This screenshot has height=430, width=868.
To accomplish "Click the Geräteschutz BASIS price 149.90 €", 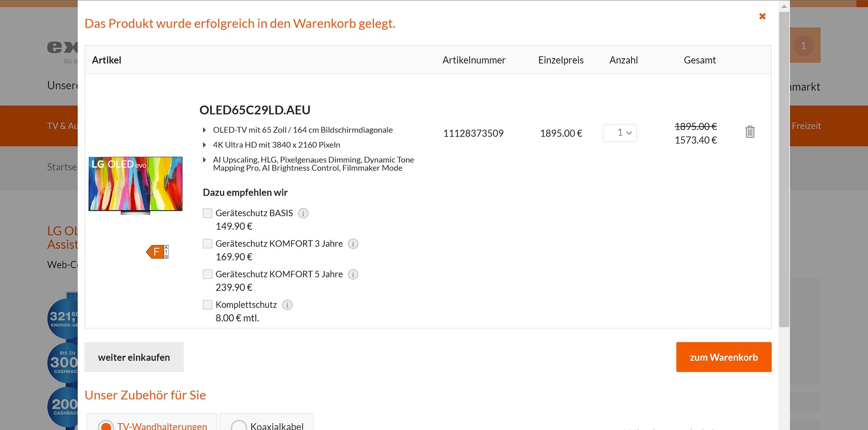I will click(234, 226).
